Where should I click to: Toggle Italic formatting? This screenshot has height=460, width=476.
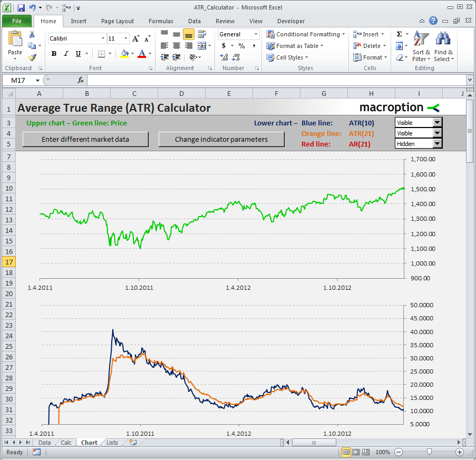(x=66, y=54)
